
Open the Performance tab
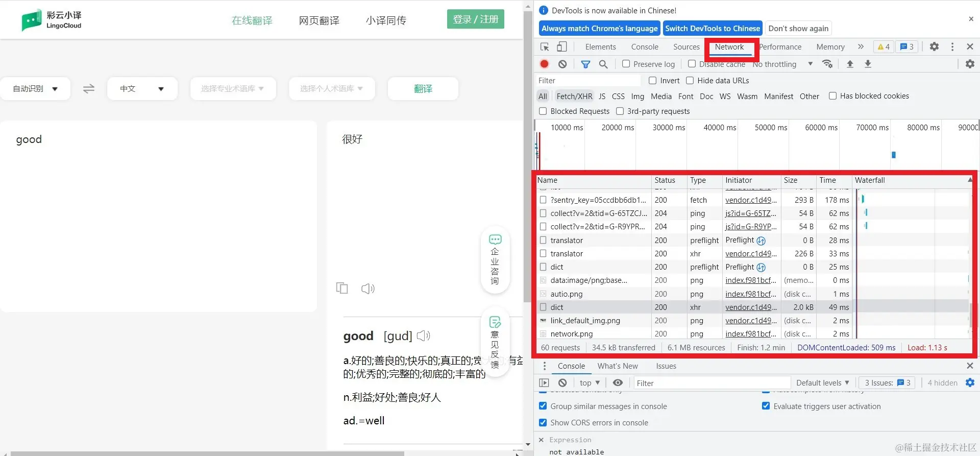(x=780, y=46)
